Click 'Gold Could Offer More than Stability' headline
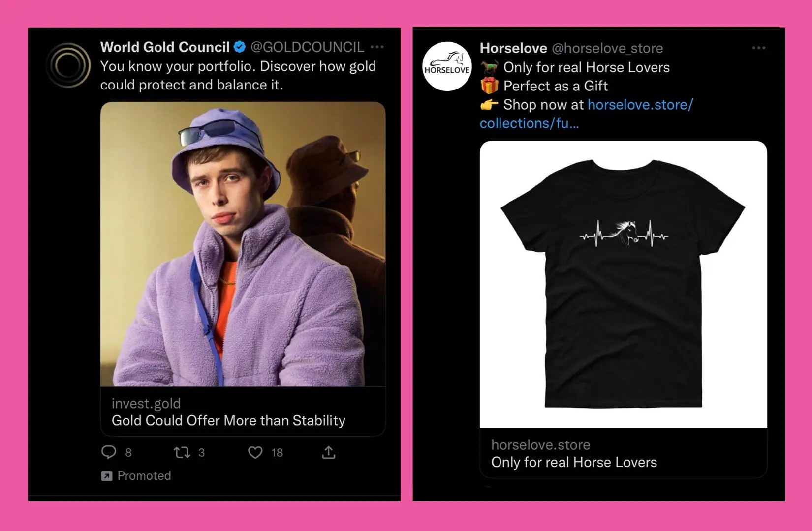Image resolution: width=812 pixels, height=531 pixels. 228,421
